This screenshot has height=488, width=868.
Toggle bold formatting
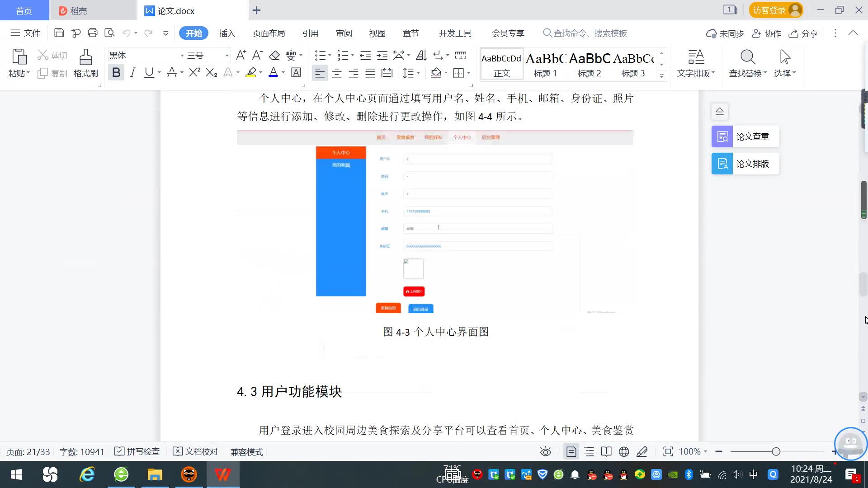[116, 73]
